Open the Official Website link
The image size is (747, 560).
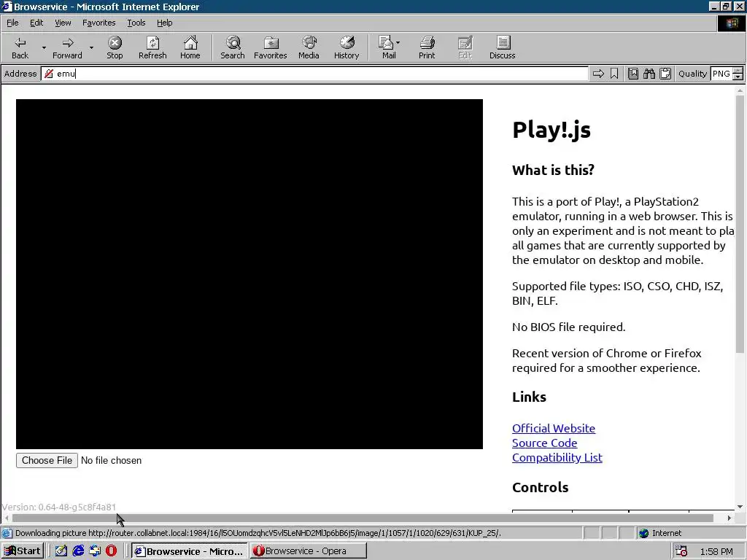click(554, 428)
